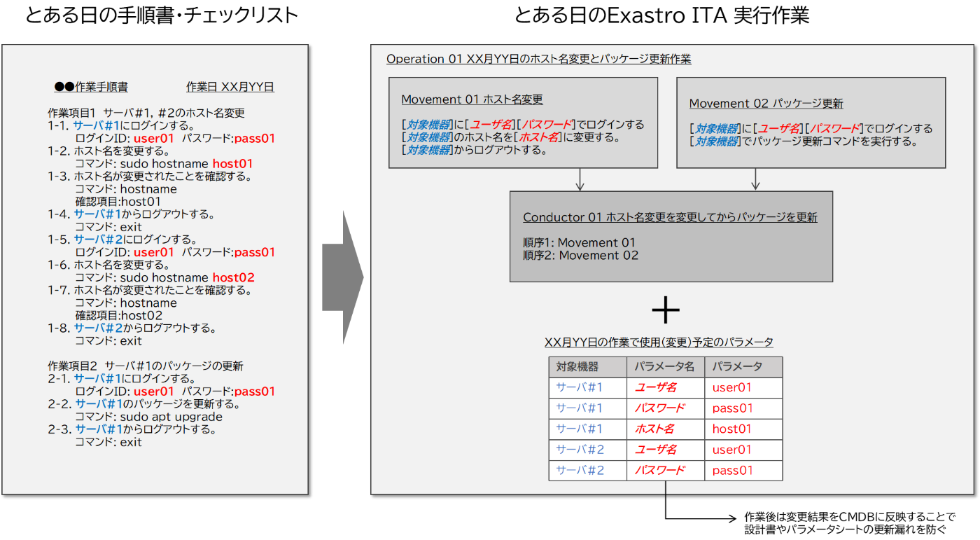
Task: Click the title 'とある日のExastro ITA 実行作業'
Action: 661,16
